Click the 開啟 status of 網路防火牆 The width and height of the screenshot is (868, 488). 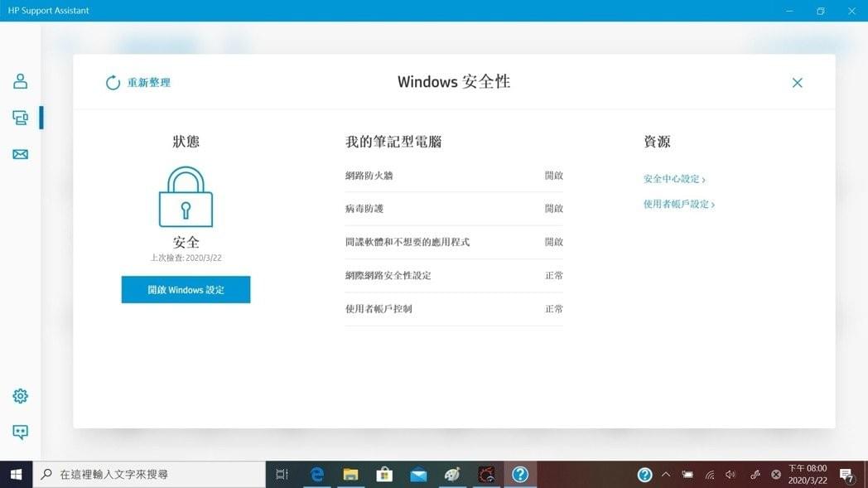[554, 176]
